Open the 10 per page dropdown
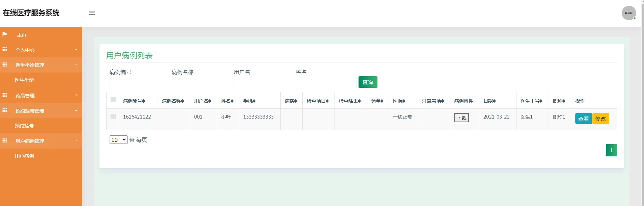 coord(118,140)
